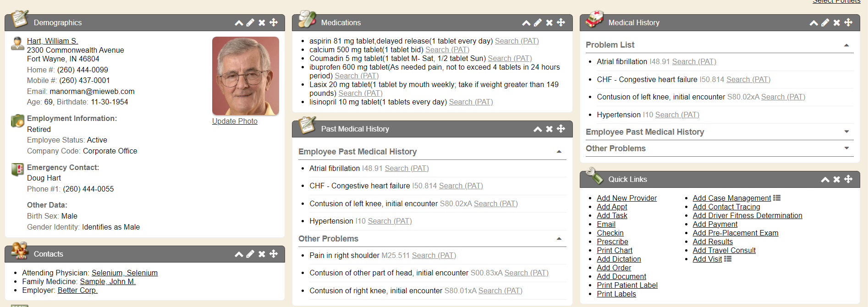The image size is (868, 307).
Task: Click the Add Driver Fitness Determination link
Action: [x=747, y=215]
